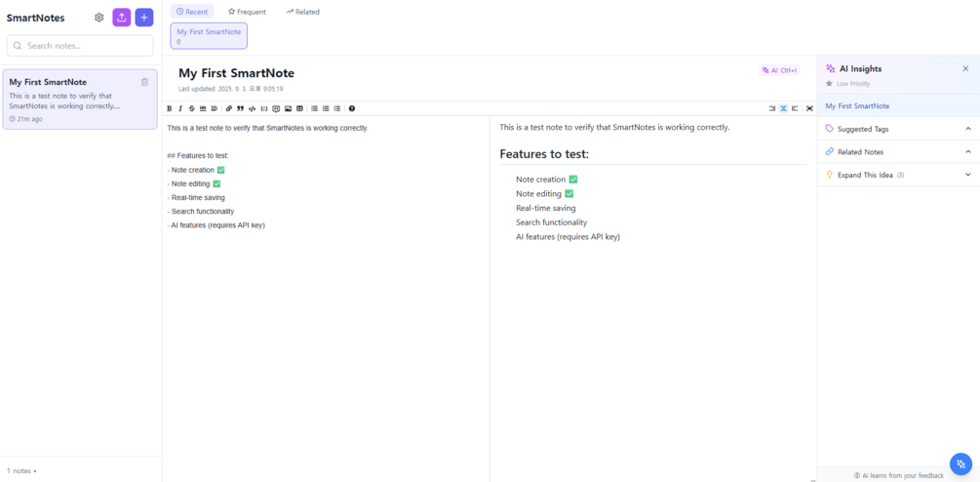Apply italic formatting from the toolbar
Screen dimensions: 980x482
point(180,108)
